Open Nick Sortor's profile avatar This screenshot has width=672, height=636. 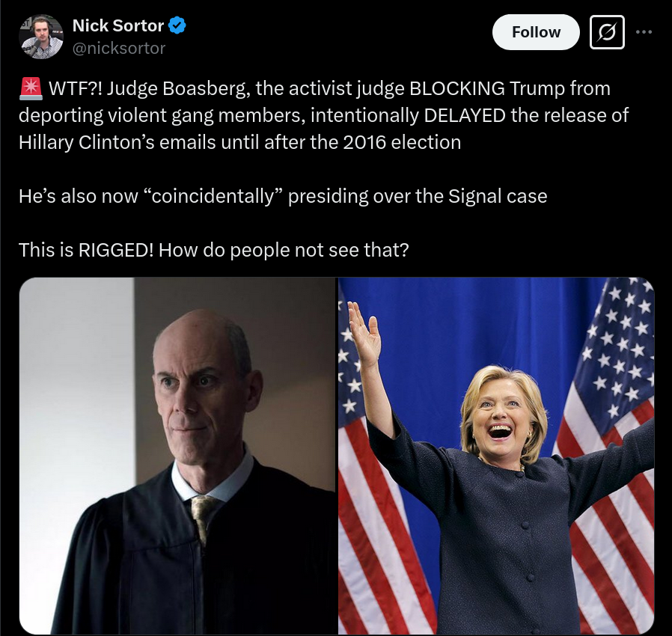[x=41, y=37]
